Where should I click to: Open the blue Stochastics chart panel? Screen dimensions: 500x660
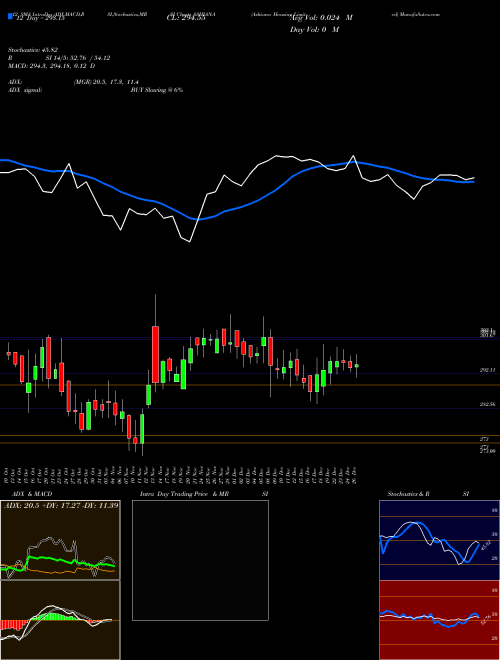(x=439, y=540)
